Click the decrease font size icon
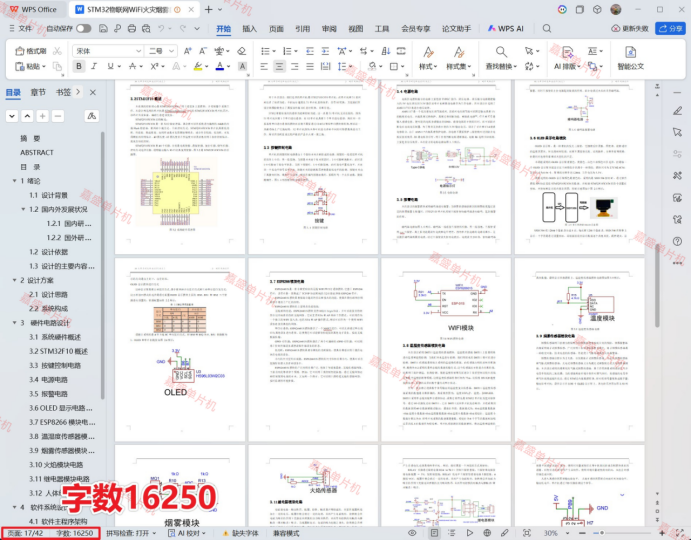 (x=203, y=51)
